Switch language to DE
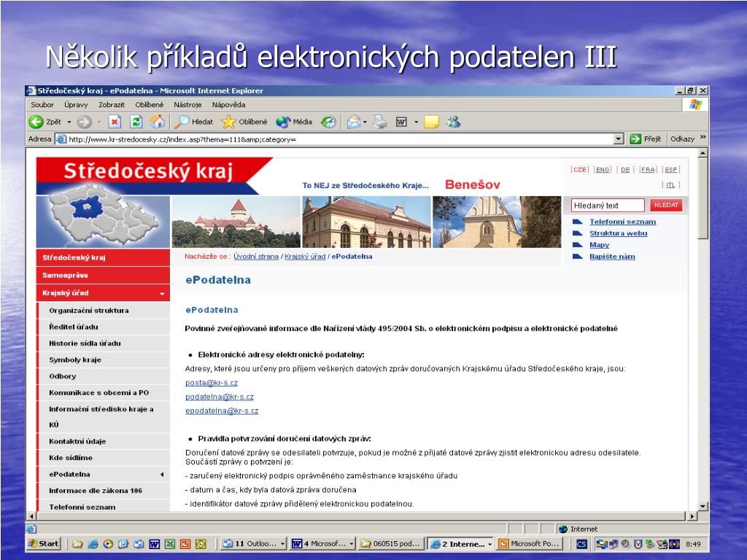The height and width of the screenshot is (560, 747). click(x=625, y=169)
